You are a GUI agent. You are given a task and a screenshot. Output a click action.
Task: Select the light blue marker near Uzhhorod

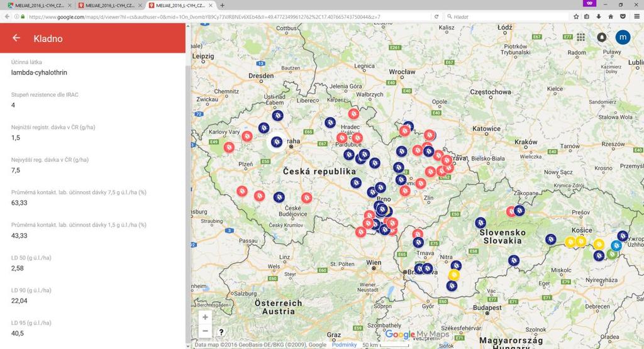click(616, 245)
